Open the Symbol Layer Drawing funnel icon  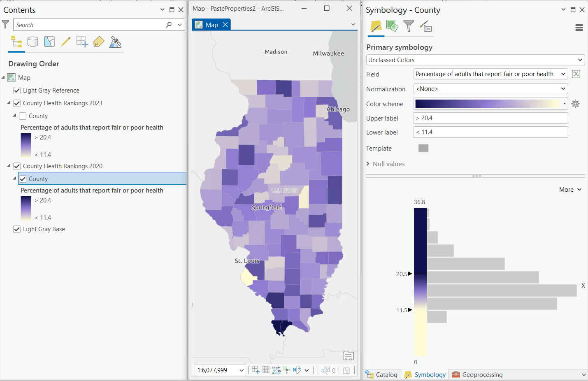tap(409, 26)
